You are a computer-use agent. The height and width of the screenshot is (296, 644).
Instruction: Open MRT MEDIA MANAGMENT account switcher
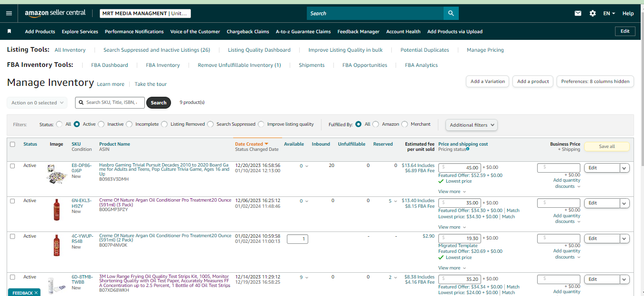[x=145, y=13]
